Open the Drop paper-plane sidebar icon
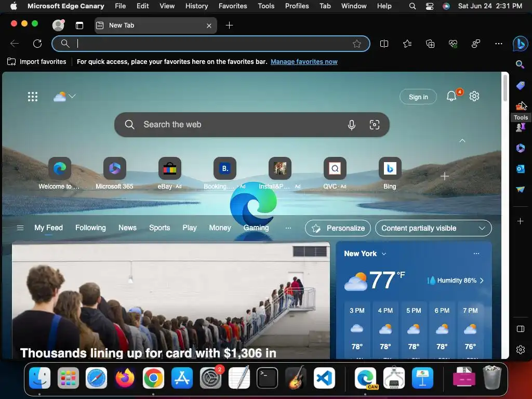Viewport: 532px width, 399px height. coord(520,189)
